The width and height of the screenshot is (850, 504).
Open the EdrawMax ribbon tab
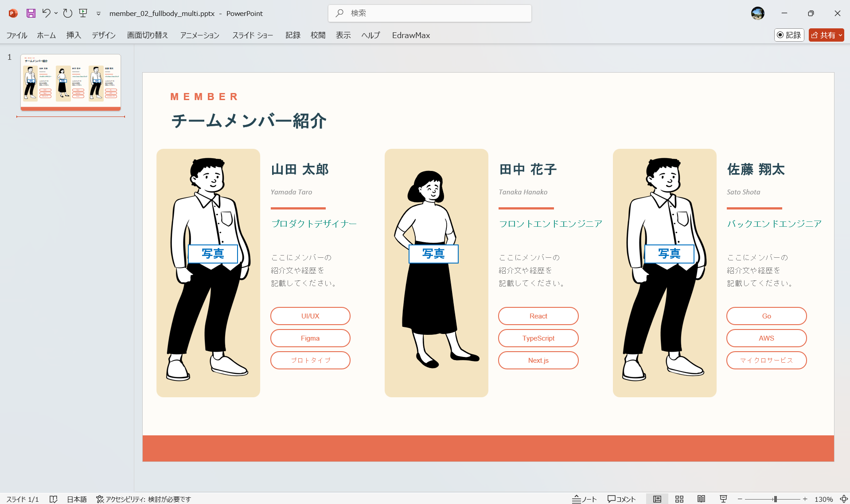410,35
